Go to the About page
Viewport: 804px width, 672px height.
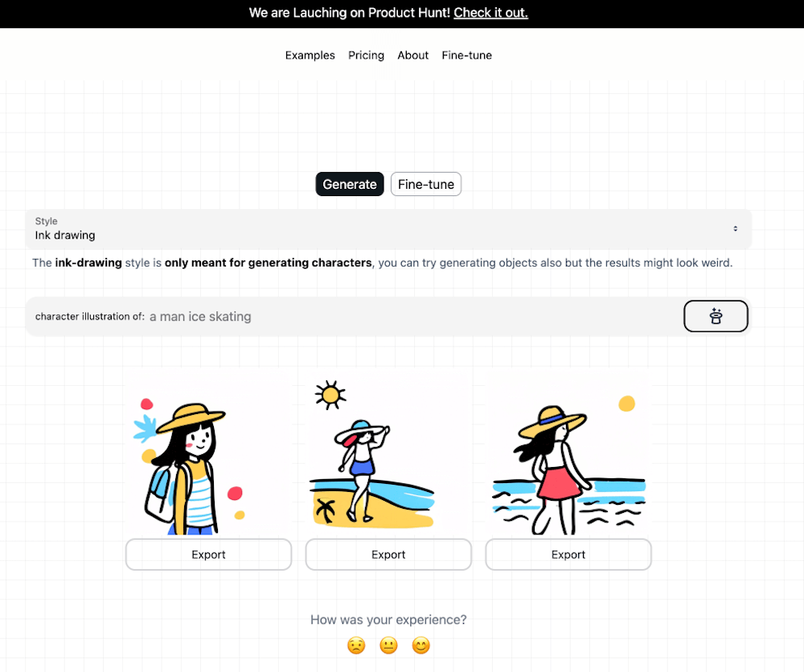[x=412, y=55]
